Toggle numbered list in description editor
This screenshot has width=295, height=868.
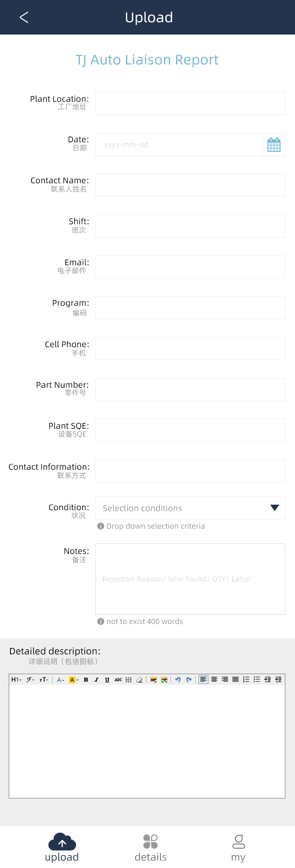click(246, 680)
